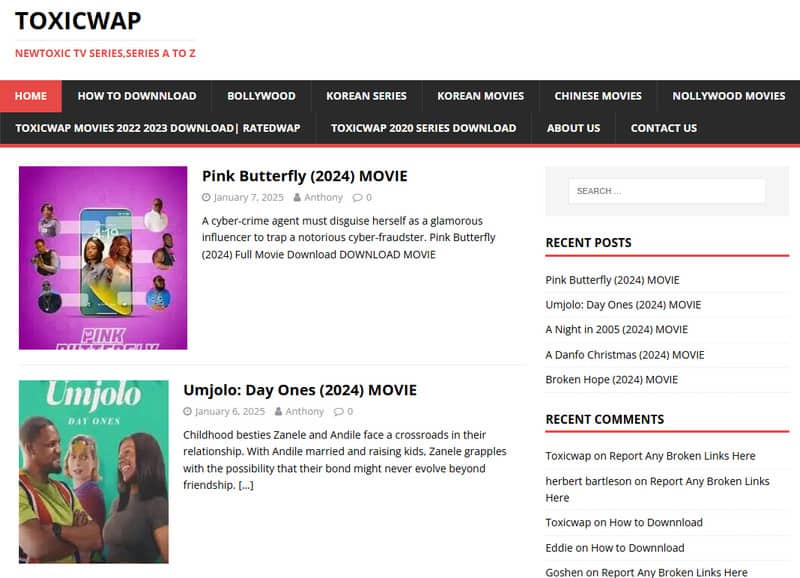Expand Umjolo excerpt via the [...] link
Image resolution: width=800 pixels, height=578 pixels.
(246, 485)
